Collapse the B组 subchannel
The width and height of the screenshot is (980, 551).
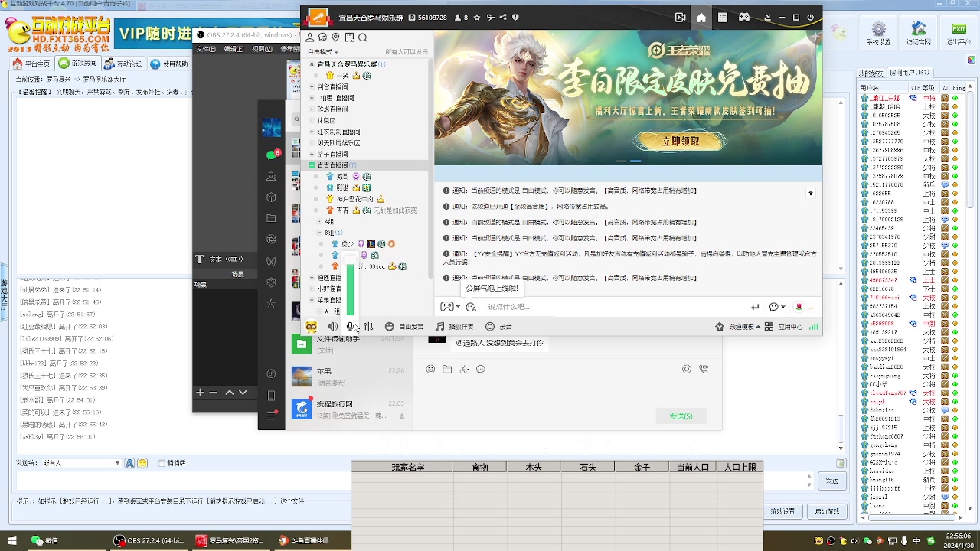(320, 233)
